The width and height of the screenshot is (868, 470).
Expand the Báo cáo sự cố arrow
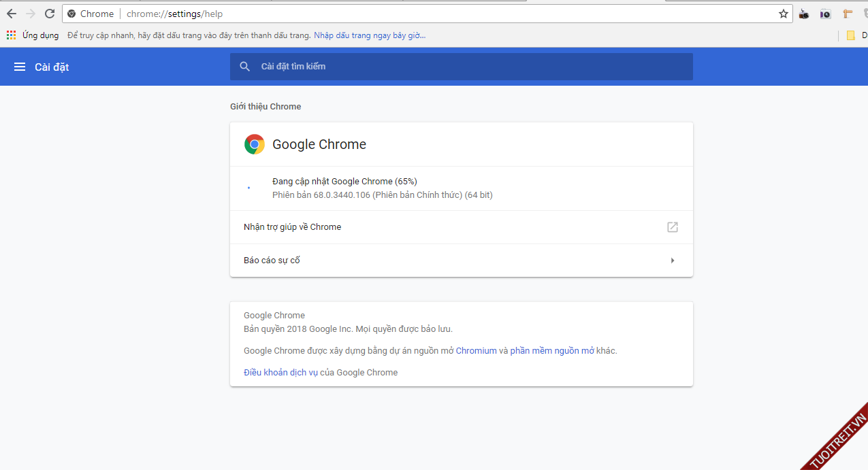(x=672, y=261)
